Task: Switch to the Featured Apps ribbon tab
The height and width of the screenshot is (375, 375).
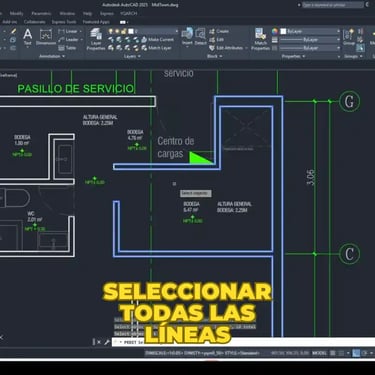Action: (x=96, y=22)
